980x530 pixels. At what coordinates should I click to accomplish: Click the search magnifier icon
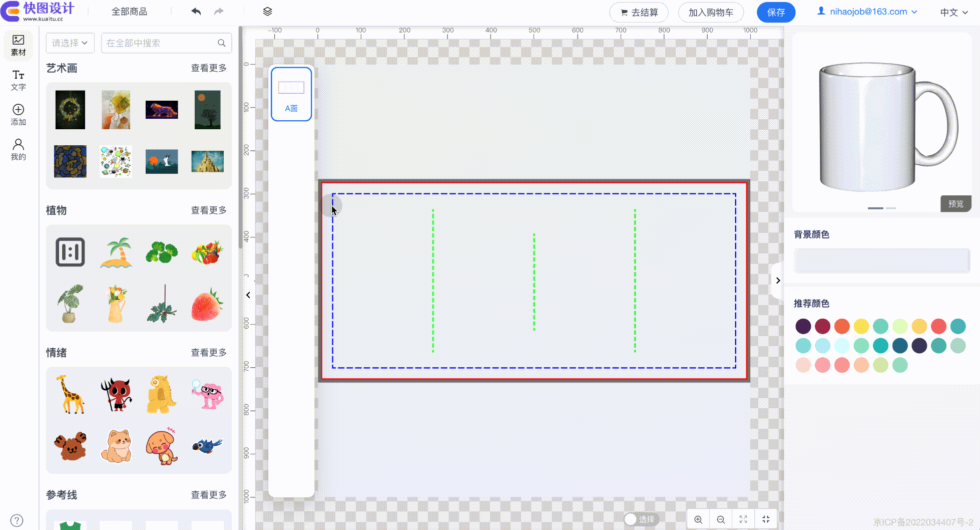pyautogui.click(x=221, y=43)
